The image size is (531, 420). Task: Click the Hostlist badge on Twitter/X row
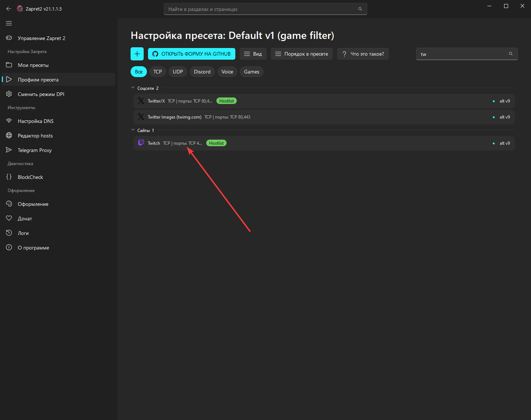(x=227, y=101)
